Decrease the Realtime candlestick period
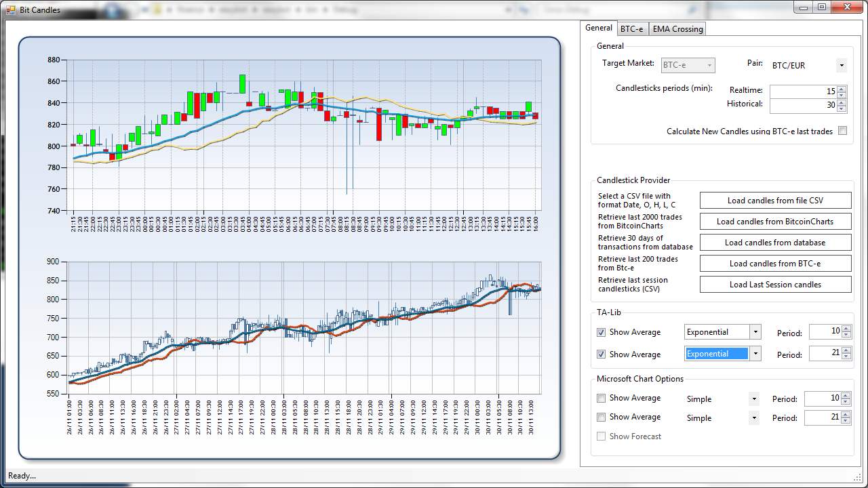This screenshot has height=488, width=868. (x=842, y=95)
